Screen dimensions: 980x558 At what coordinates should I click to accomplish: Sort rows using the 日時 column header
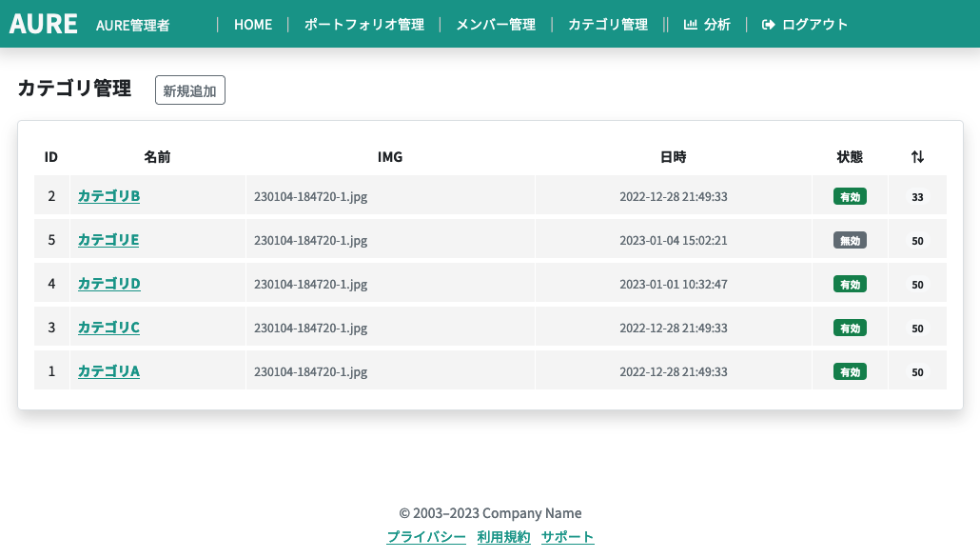coord(674,156)
